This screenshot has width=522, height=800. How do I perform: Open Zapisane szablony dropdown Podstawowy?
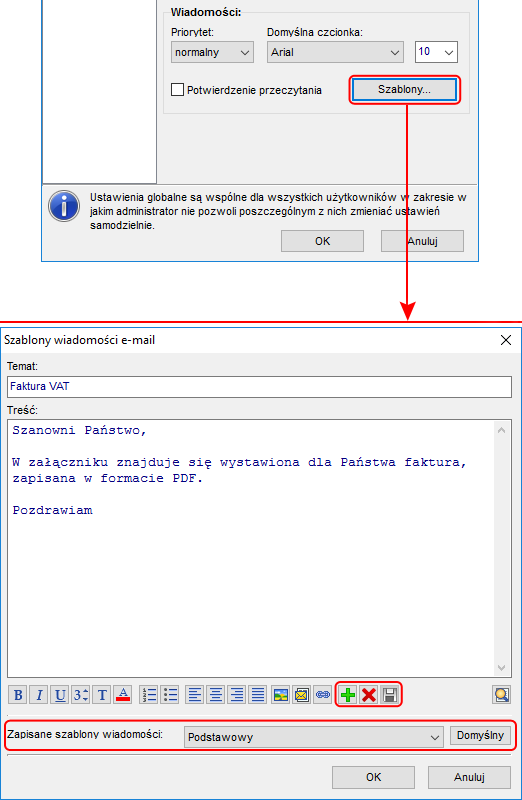[314, 737]
